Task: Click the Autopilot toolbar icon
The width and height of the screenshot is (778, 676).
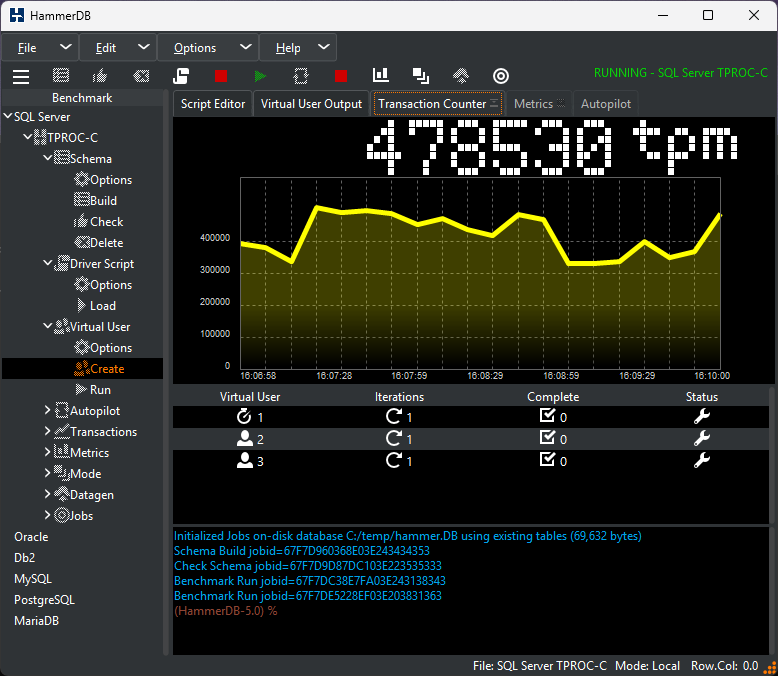Action: coord(301,76)
